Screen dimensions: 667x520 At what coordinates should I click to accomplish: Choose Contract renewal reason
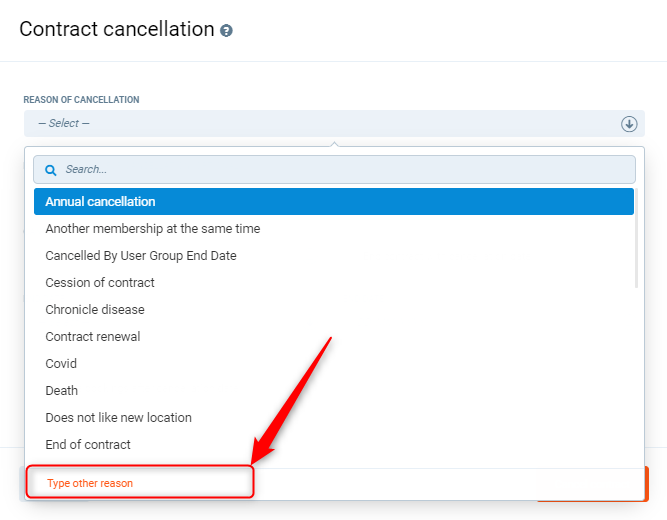pos(93,337)
